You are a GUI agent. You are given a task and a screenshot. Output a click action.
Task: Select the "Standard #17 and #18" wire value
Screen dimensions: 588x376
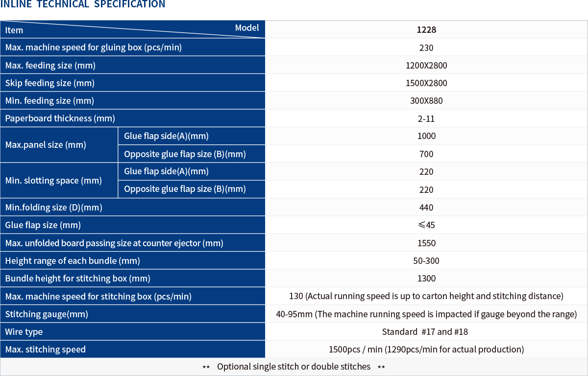coord(425,332)
